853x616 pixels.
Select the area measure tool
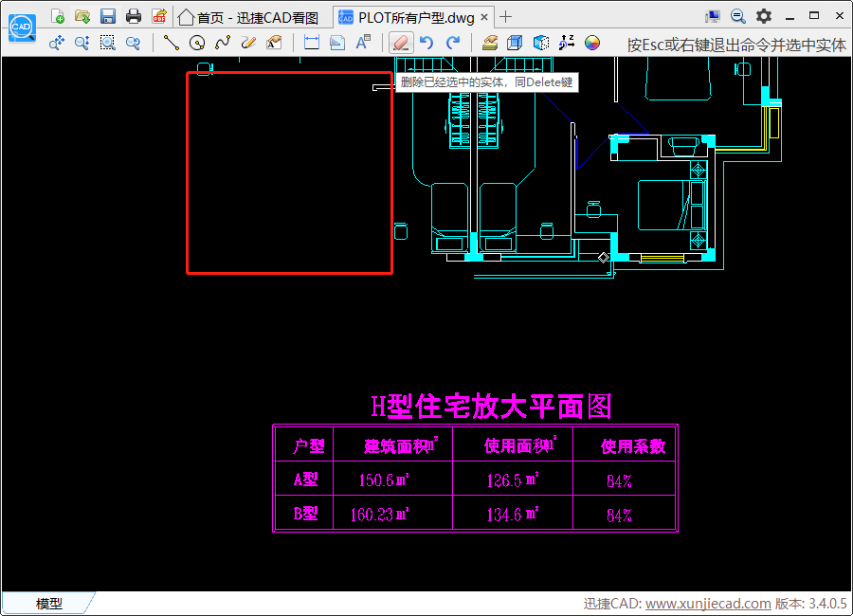(x=337, y=43)
